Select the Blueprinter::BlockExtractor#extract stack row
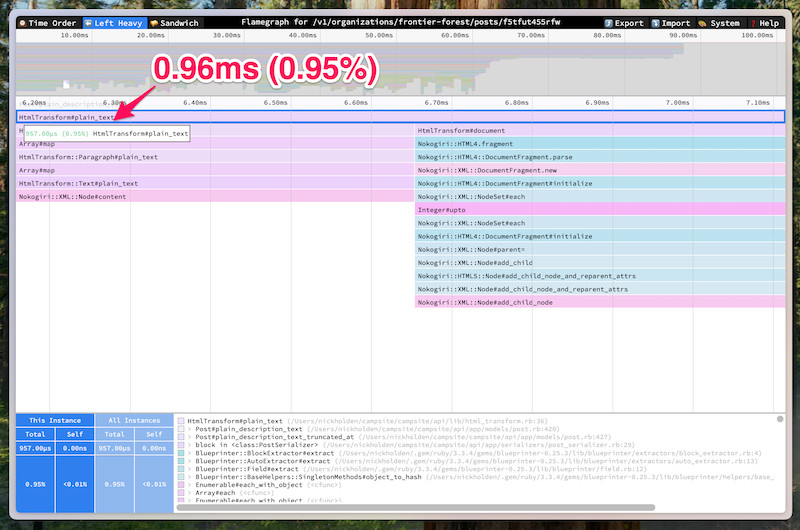 (469, 453)
